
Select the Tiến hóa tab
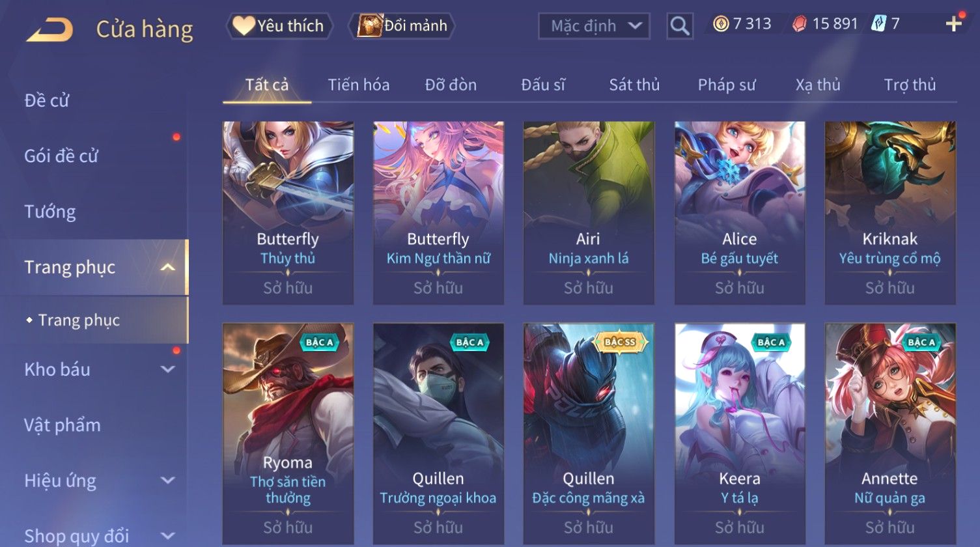pos(359,85)
